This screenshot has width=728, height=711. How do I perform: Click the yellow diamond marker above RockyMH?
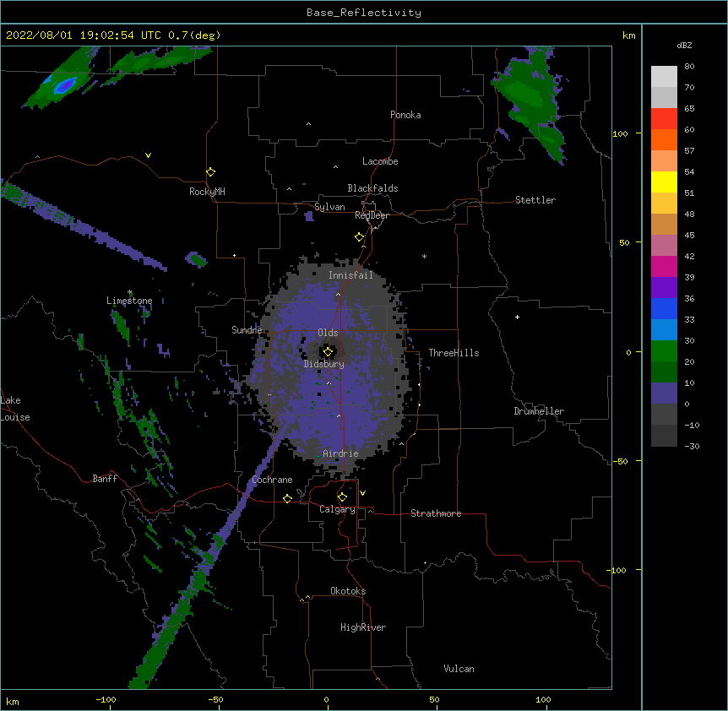[x=210, y=172]
